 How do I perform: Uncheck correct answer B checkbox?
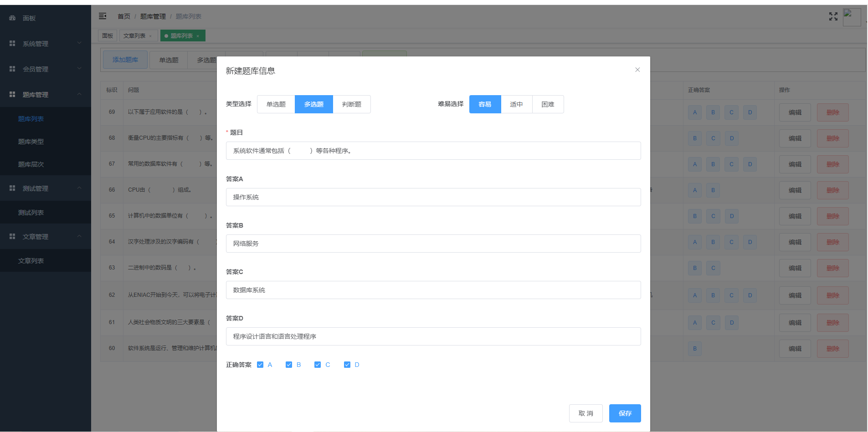[x=289, y=365]
